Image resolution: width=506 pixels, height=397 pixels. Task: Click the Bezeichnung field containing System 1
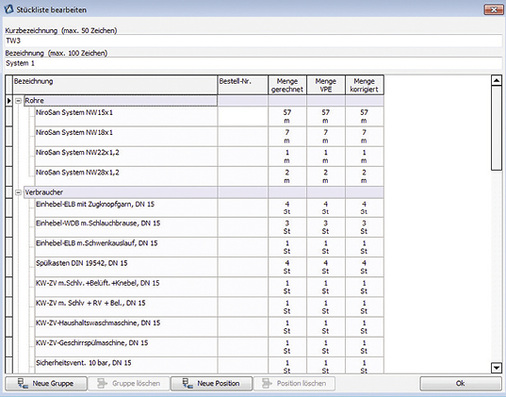pos(253,63)
